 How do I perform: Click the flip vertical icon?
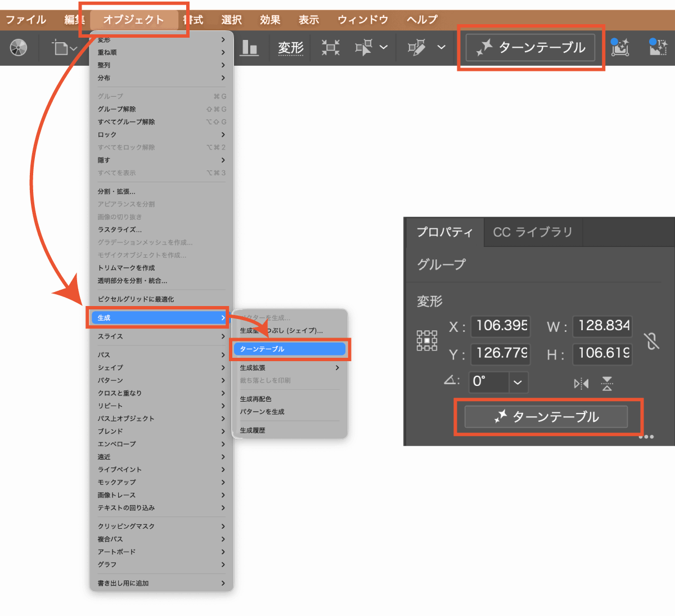(607, 384)
